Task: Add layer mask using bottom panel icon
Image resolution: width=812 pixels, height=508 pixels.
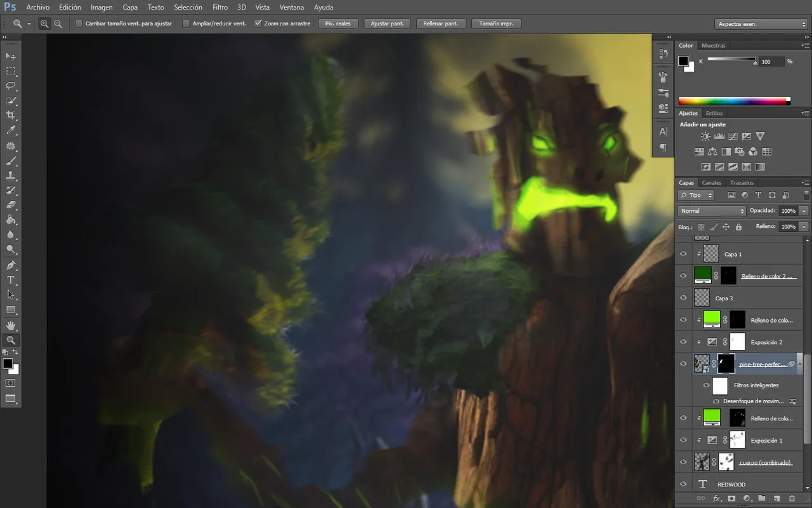Action: [731, 498]
